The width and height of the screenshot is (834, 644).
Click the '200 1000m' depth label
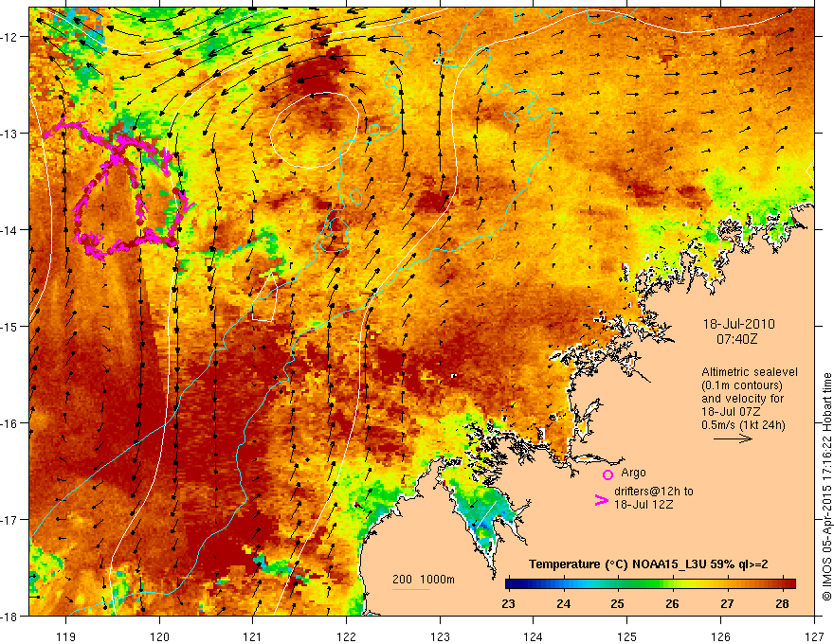click(424, 580)
